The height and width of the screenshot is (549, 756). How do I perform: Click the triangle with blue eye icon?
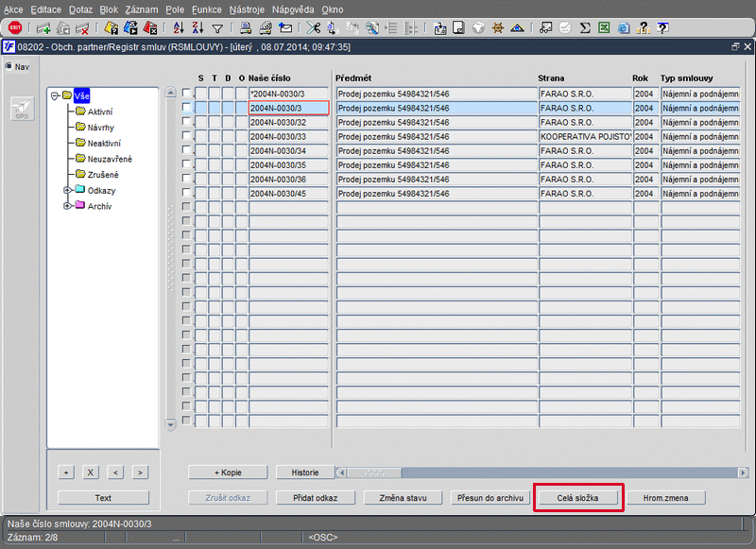(517, 28)
